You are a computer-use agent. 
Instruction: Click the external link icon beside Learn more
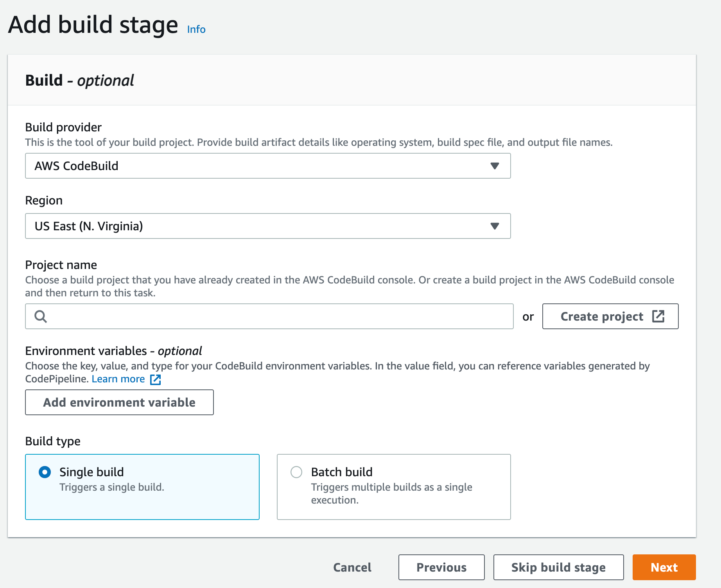156,379
